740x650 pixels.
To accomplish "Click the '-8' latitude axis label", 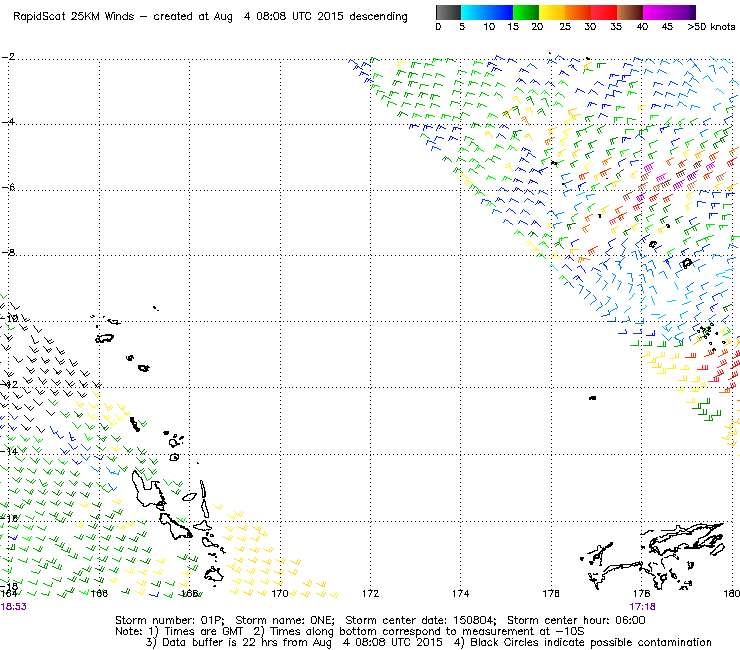I will click(8, 253).
